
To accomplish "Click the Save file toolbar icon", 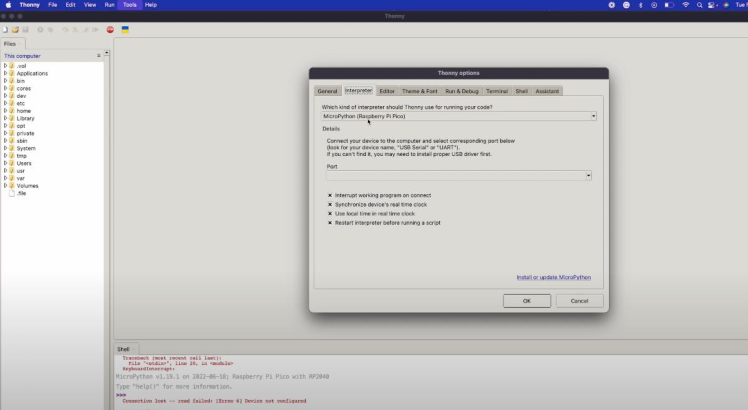I will pos(26,30).
